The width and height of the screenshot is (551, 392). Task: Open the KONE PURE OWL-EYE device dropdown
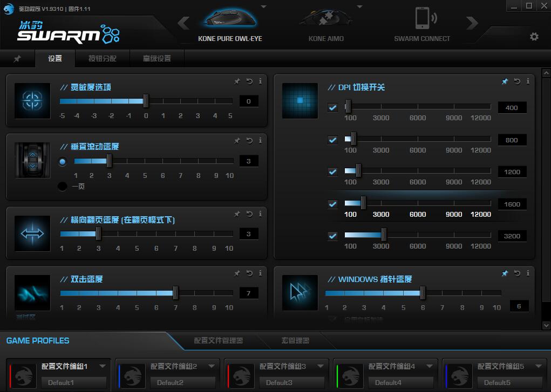point(263,7)
